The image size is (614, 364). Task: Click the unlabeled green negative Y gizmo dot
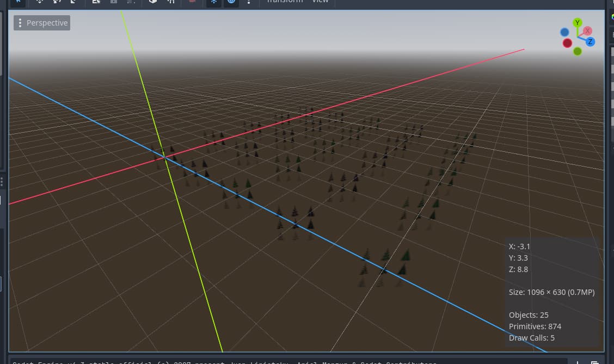coord(577,51)
